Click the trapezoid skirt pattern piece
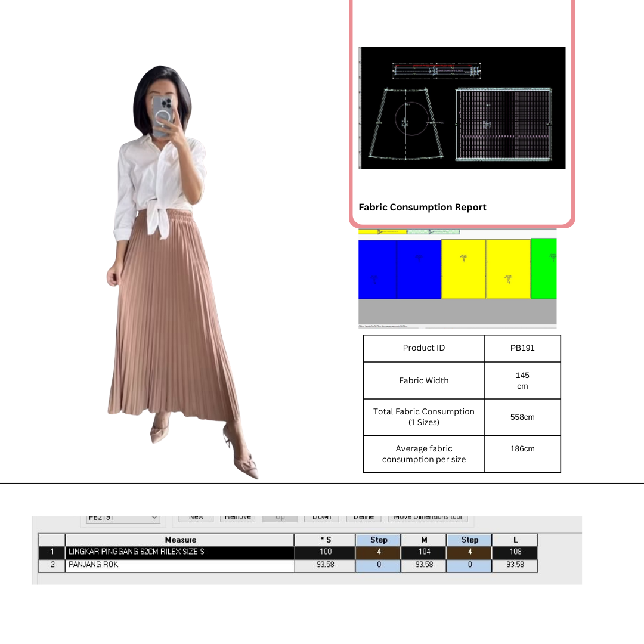 click(x=405, y=124)
